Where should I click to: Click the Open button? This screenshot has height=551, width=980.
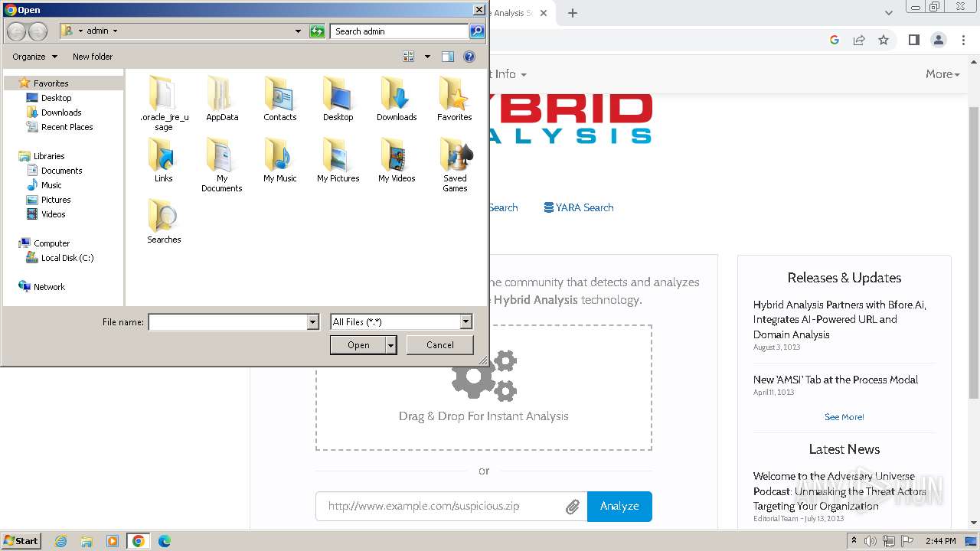point(358,345)
